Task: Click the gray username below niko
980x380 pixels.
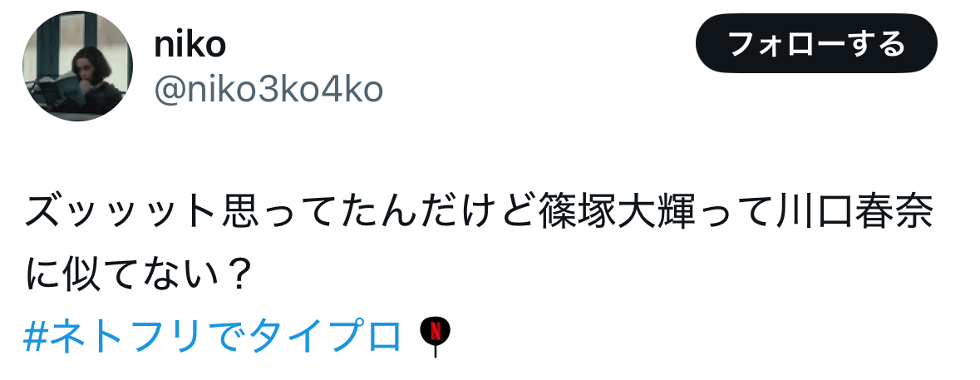Action: coord(268,89)
